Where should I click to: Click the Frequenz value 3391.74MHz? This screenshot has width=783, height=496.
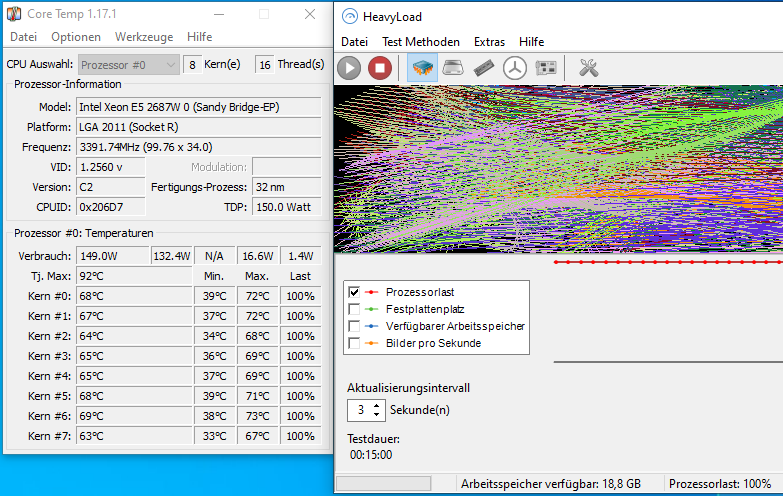pos(198,147)
